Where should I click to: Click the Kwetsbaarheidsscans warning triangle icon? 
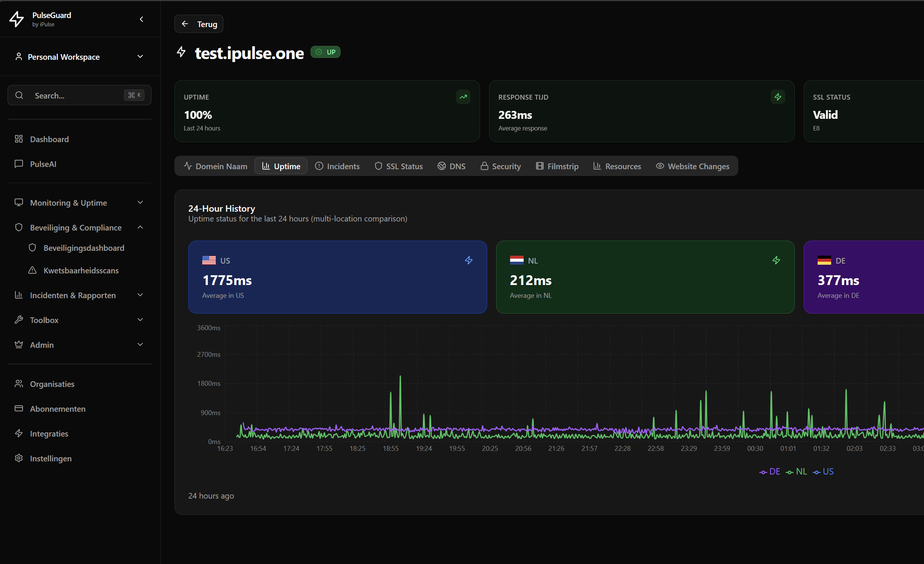(32, 270)
